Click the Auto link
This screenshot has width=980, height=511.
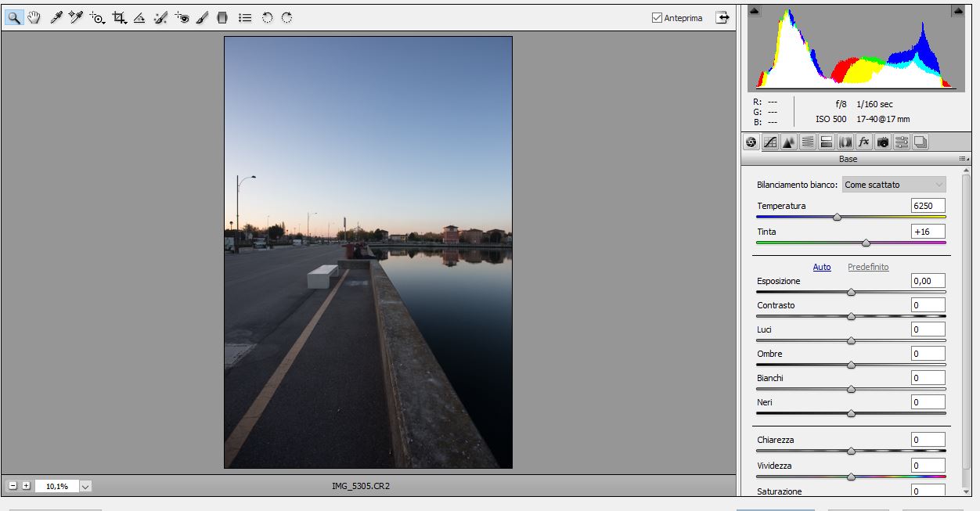(822, 267)
